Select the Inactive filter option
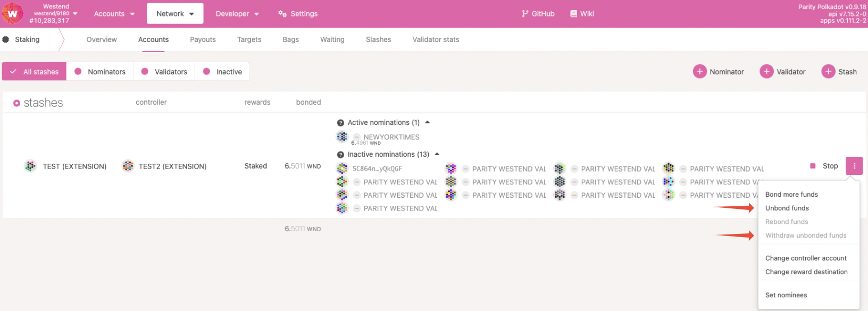The width and height of the screenshot is (868, 311). coord(222,72)
